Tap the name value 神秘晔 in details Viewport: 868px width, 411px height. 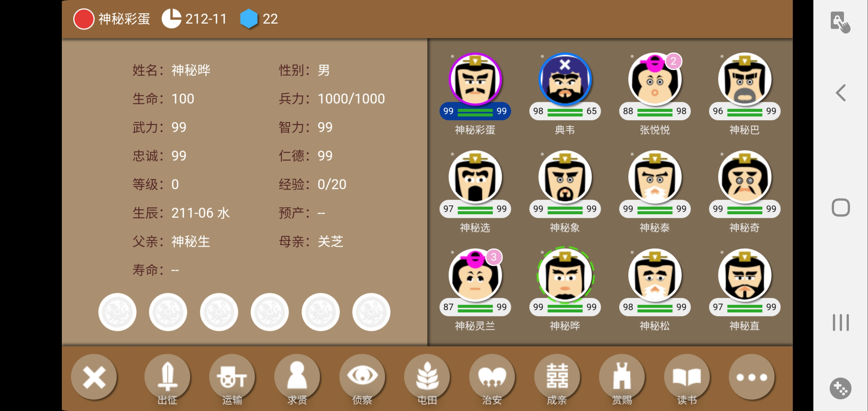191,70
